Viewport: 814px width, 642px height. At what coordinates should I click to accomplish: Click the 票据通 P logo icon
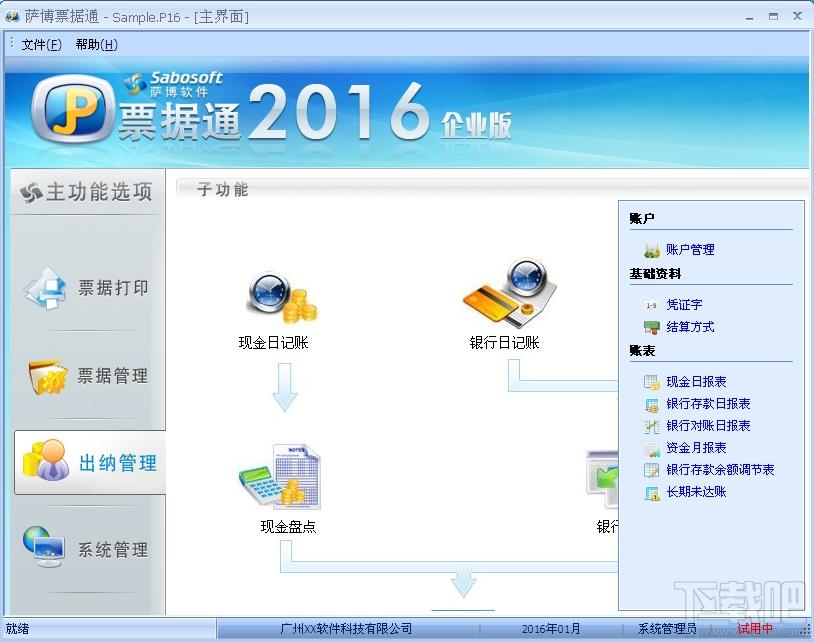click(x=73, y=110)
